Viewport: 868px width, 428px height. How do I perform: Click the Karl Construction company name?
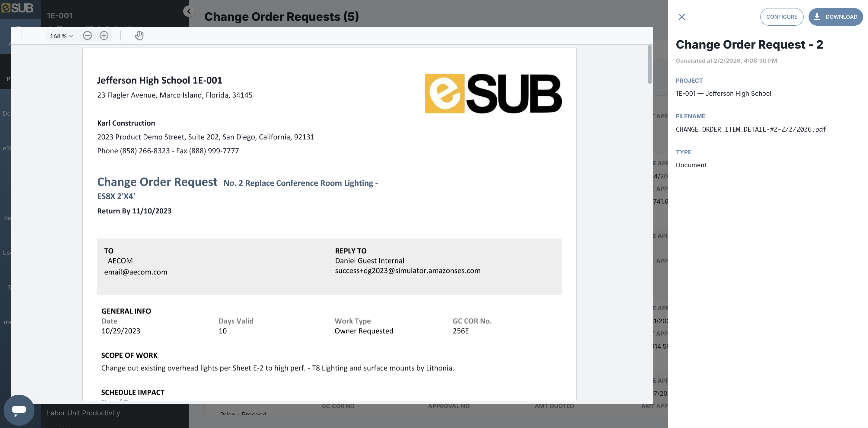pyautogui.click(x=126, y=123)
